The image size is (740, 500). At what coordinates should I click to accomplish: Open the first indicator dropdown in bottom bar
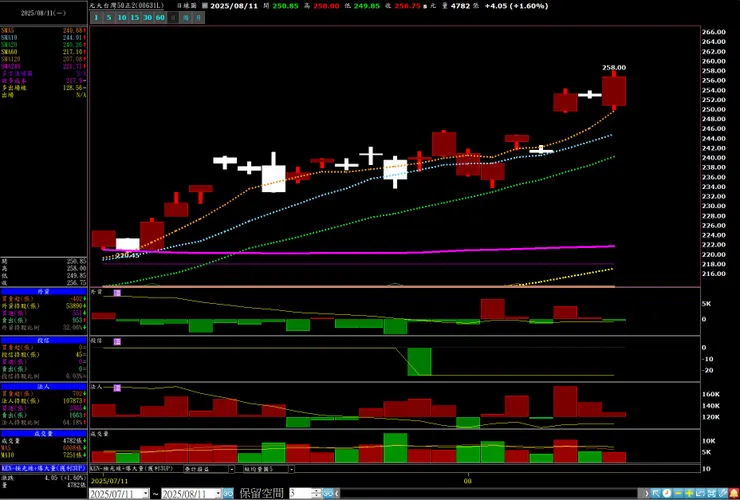(232, 469)
